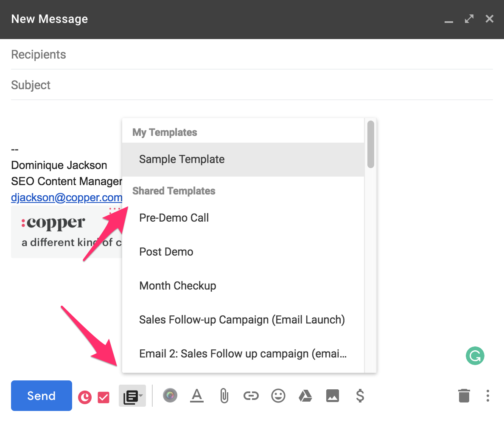Open text formatting options icon
Image resolution: width=504 pixels, height=422 pixels.
[x=197, y=396]
